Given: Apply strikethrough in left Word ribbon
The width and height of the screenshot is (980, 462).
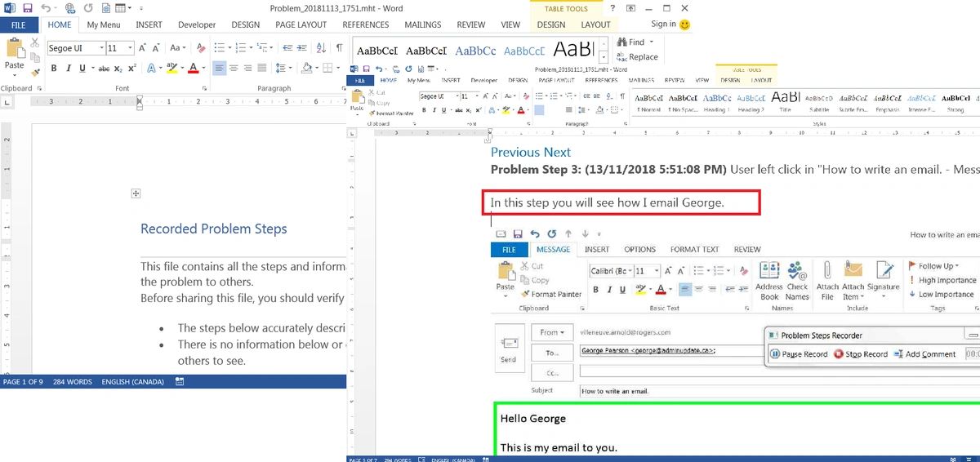Looking at the screenshot, I should [x=104, y=69].
